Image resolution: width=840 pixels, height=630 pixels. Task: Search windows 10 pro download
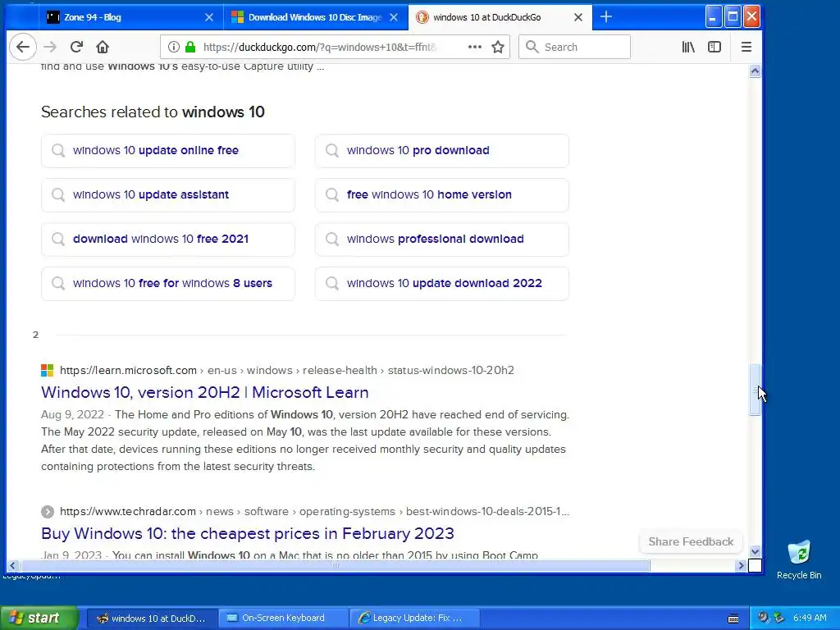[x=441, y=151]
